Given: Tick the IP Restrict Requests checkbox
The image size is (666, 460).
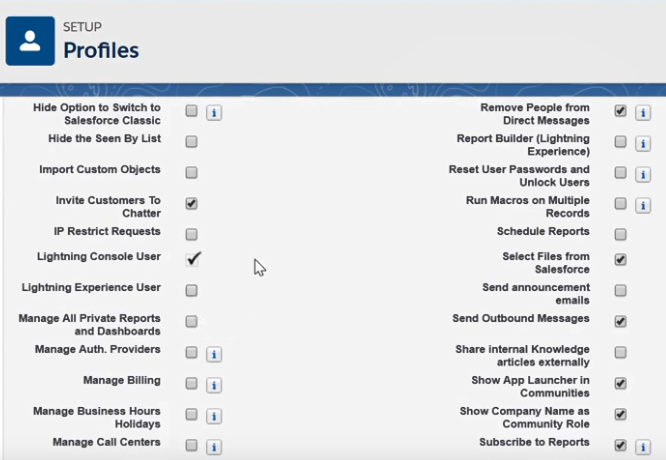Looking at the screenshot, I should (192, 234).
